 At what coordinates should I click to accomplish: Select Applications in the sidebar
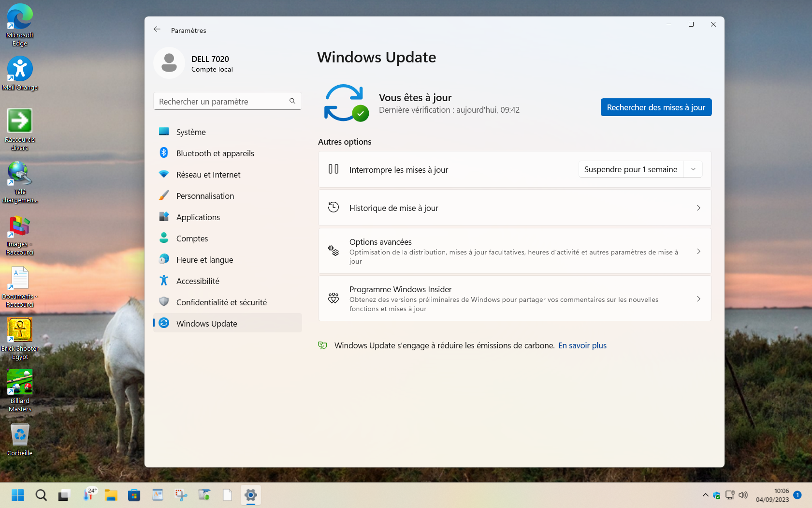pyautogui.click(x=227, y=217)
